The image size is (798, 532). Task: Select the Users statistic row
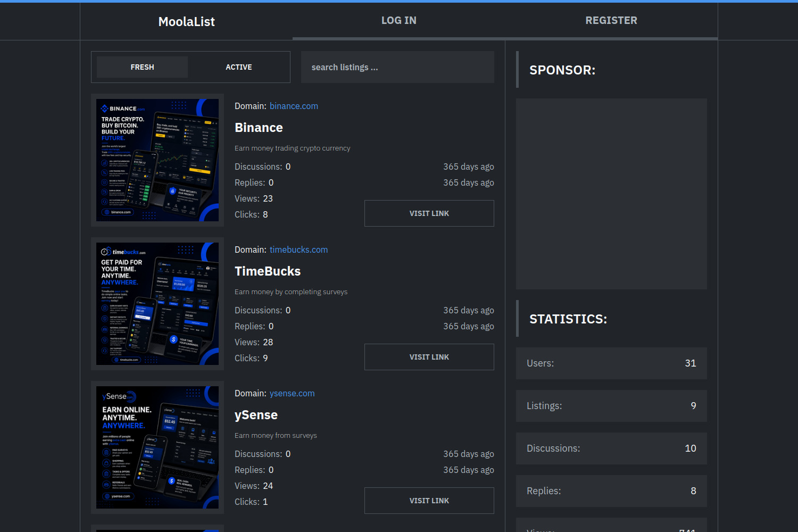(x=611, y=363)
